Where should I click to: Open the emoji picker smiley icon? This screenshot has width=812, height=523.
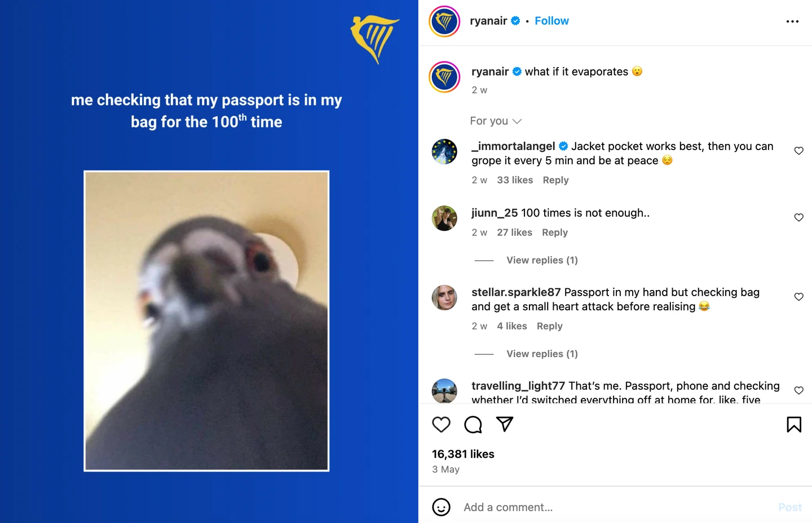441,507
